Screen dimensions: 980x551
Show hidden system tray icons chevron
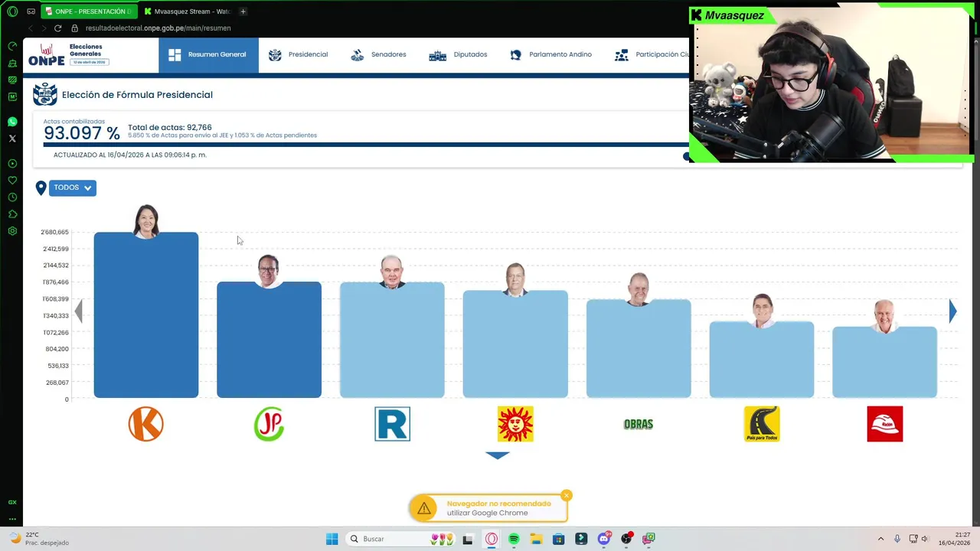[x=880, y=539]
